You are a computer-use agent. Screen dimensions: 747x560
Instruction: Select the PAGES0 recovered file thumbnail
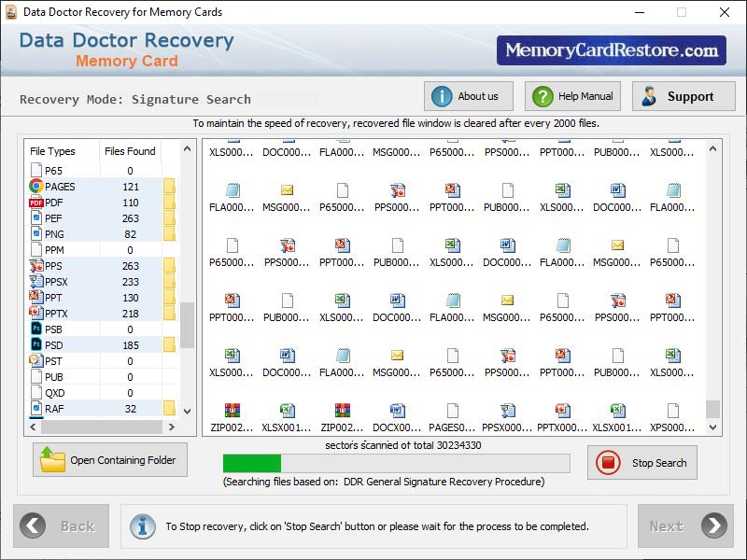453,411
